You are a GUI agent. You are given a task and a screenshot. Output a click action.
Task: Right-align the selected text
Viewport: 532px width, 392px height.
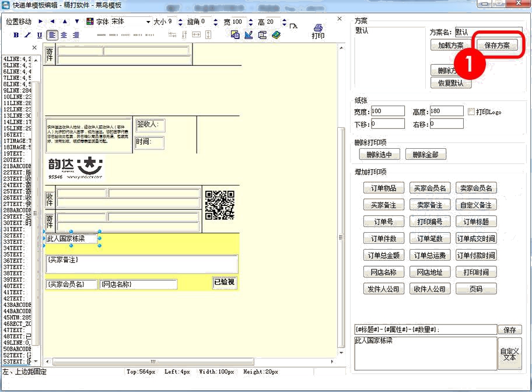click(x=76, y=35)
